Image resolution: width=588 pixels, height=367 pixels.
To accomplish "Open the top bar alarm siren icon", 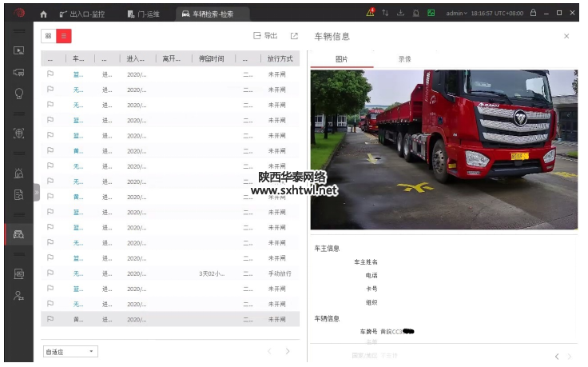I will [x=416, y=13].
